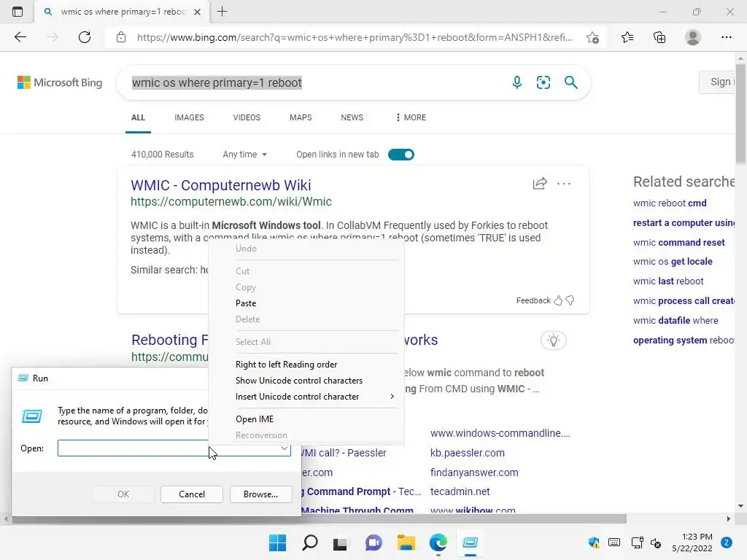747x560 pixels.
Task: Expand the Run Open combo box arrow
Action: coord(284,448)
